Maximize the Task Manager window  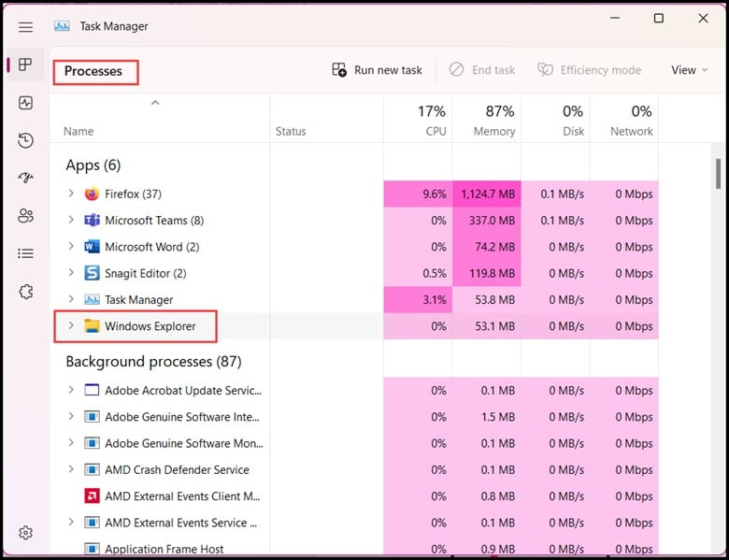(x=659, y=19)
